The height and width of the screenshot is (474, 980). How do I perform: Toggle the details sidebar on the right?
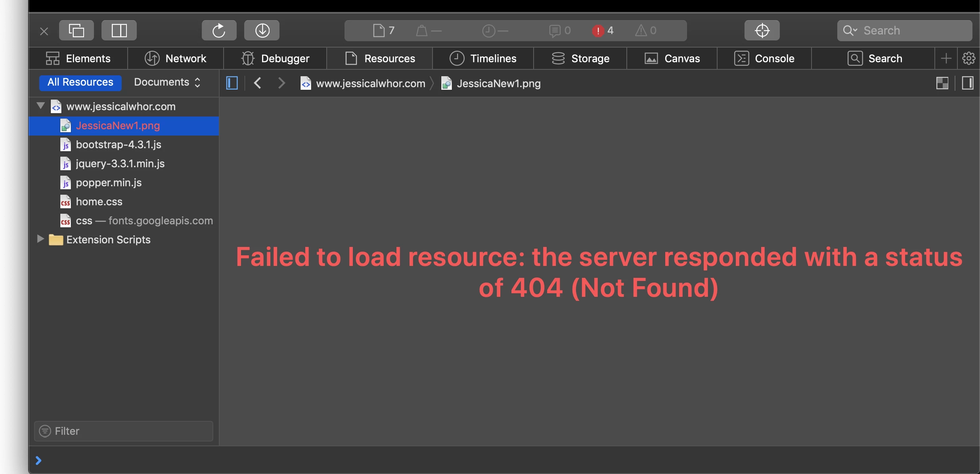tap(967, 83)
